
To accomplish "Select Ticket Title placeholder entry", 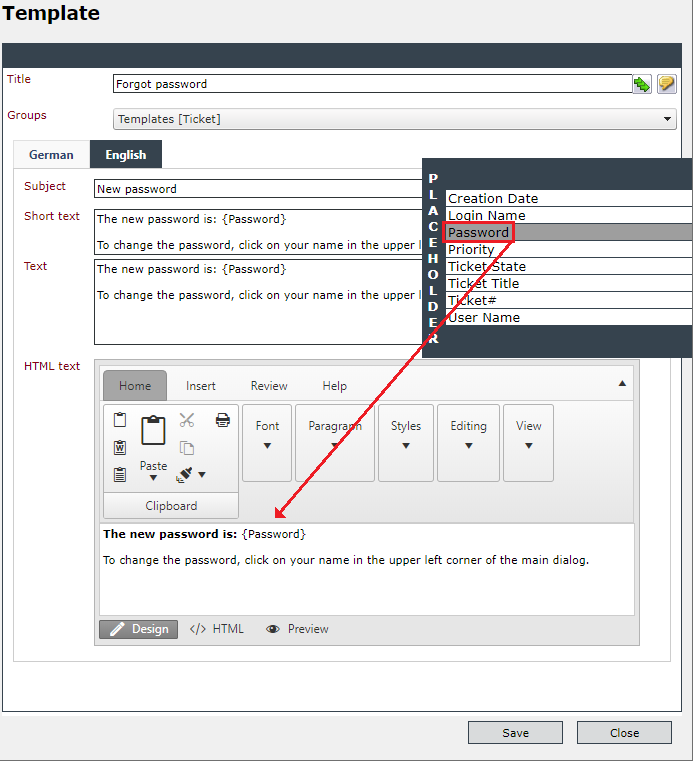I will pyautogui.click(x=569, y=283).
